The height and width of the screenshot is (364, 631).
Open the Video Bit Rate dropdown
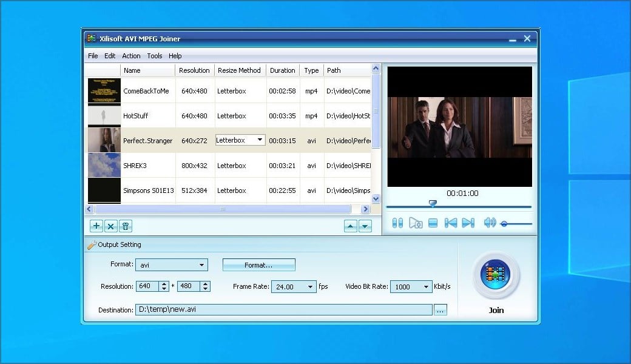point(427,287)
